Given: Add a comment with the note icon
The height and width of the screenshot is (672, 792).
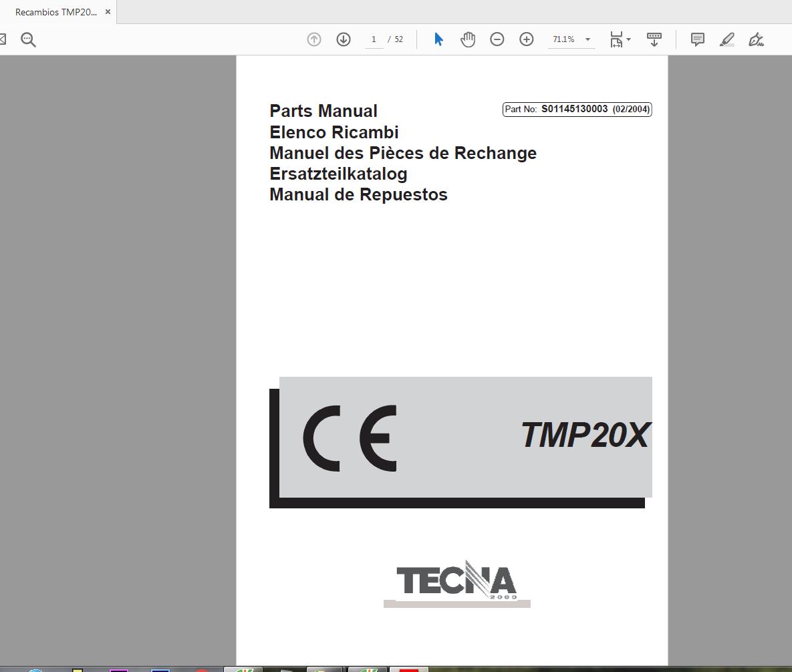Looking at the screenshot, I should tap(698, 39).
